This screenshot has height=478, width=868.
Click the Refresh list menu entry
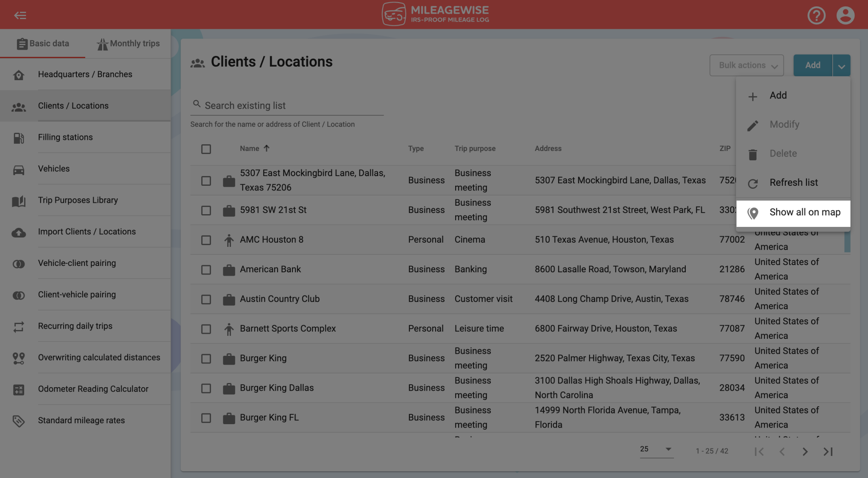tap(793, 182)
